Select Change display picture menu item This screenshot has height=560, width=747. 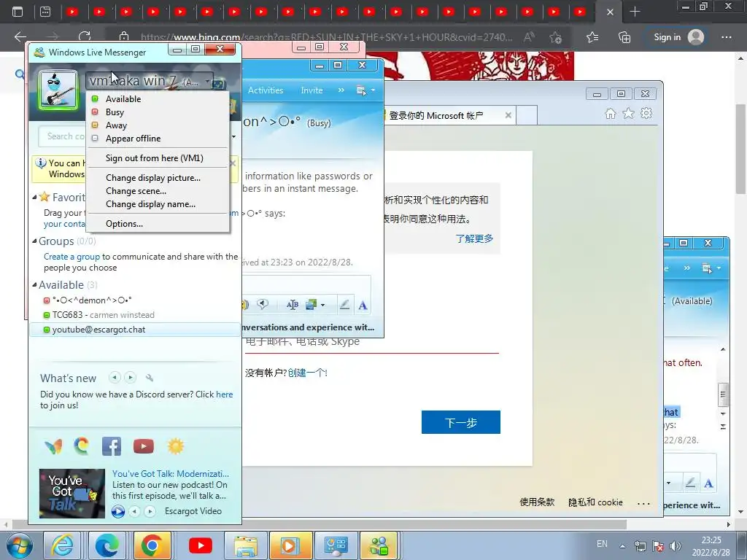tap(153, 178)
